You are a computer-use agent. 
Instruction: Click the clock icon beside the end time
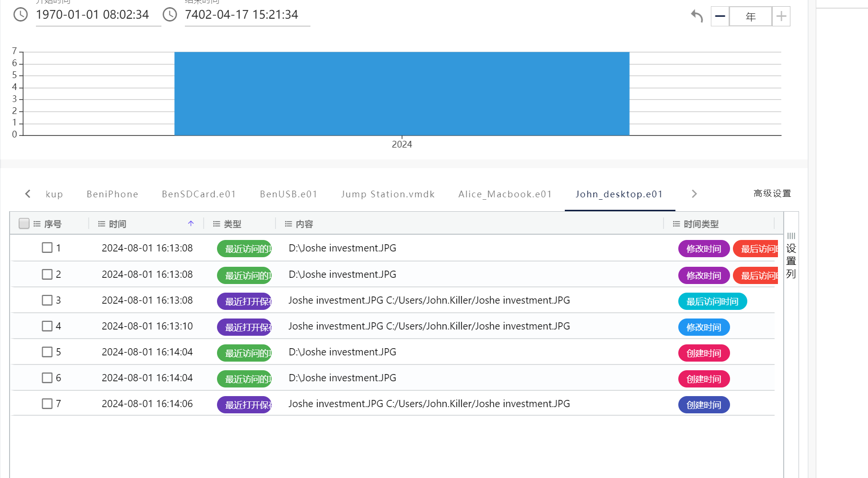(x=170, y=14)
